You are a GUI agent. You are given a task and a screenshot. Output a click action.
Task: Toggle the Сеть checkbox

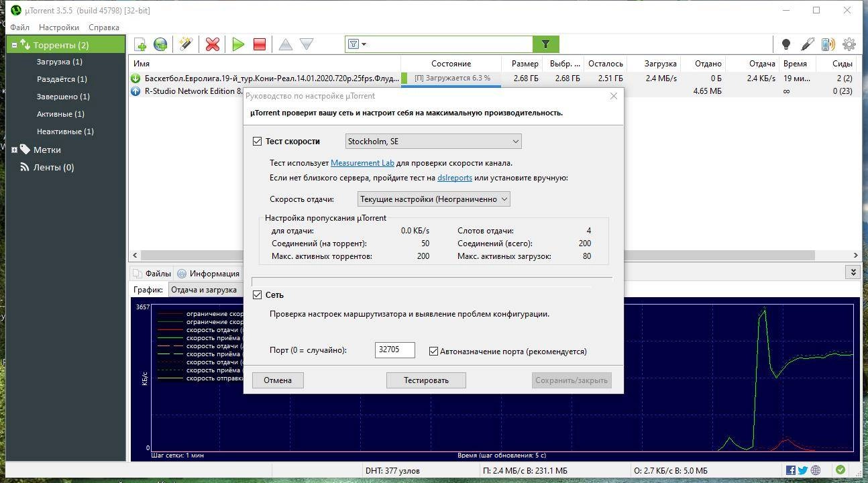click(x=257, y=295)
